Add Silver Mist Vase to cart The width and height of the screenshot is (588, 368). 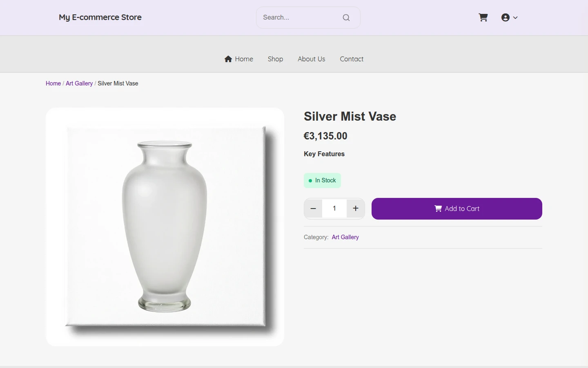coord(457,209)
